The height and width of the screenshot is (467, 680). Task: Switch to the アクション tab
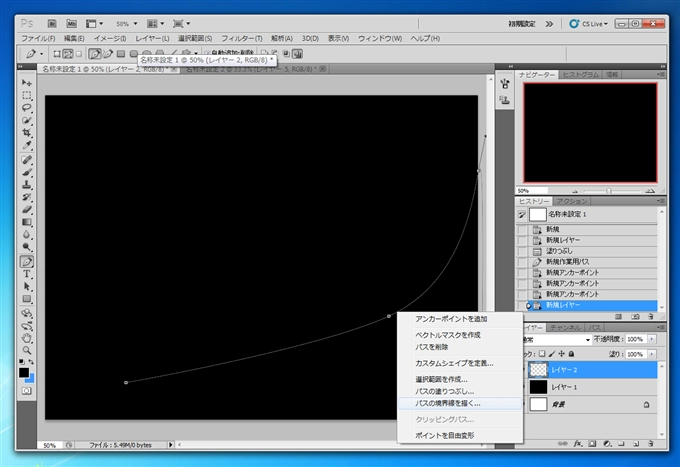pos(572,201)
